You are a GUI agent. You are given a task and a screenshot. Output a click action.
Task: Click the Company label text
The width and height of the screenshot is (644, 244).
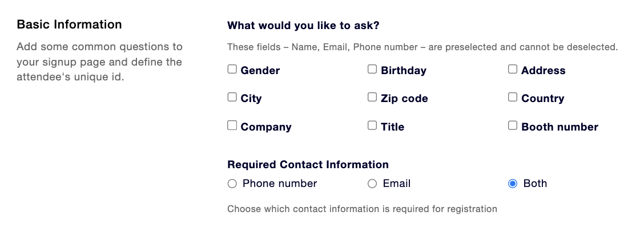pos(266,127)
